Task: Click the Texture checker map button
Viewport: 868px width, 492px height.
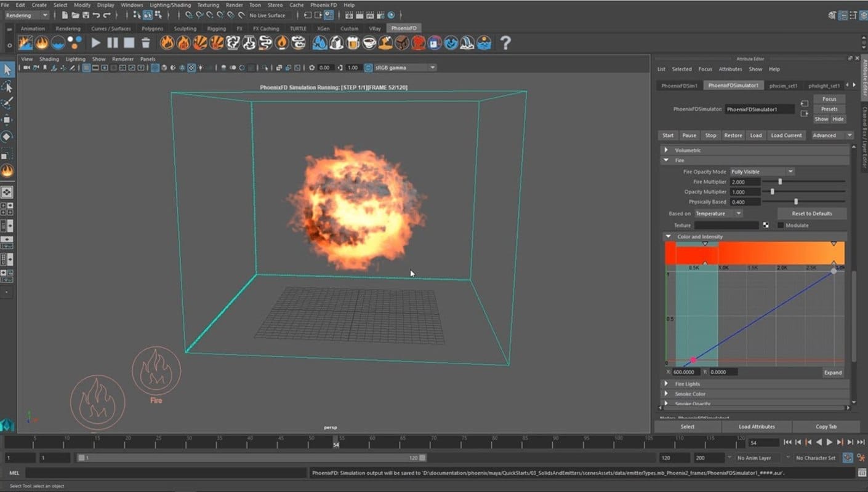Action: point(766,226)
